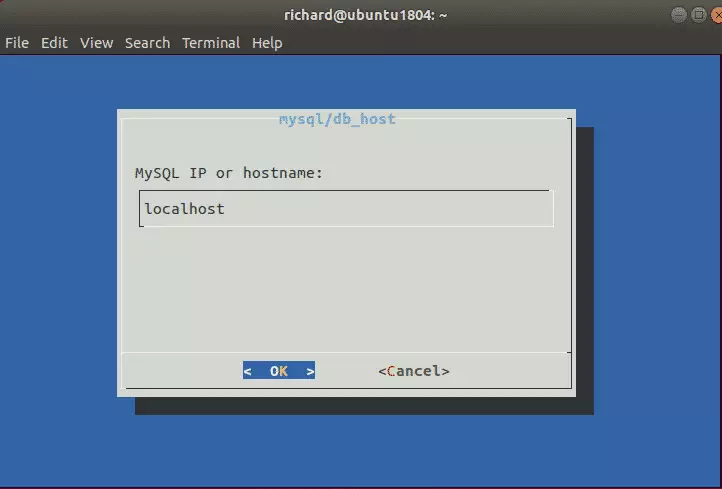Open the File menu
This screenshot has height=489, width=722.
tap(17, 43)
